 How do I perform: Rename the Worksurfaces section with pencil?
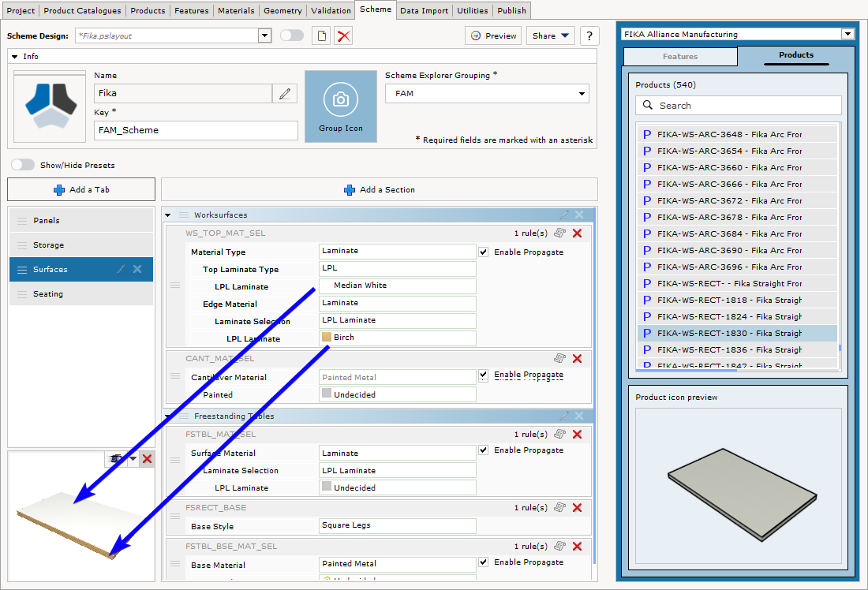(x=564, y=215)
